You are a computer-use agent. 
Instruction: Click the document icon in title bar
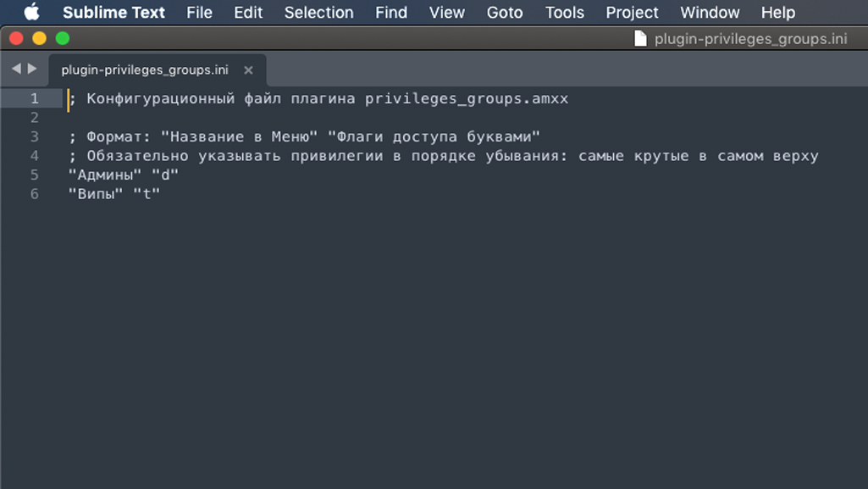coord(640,39)
